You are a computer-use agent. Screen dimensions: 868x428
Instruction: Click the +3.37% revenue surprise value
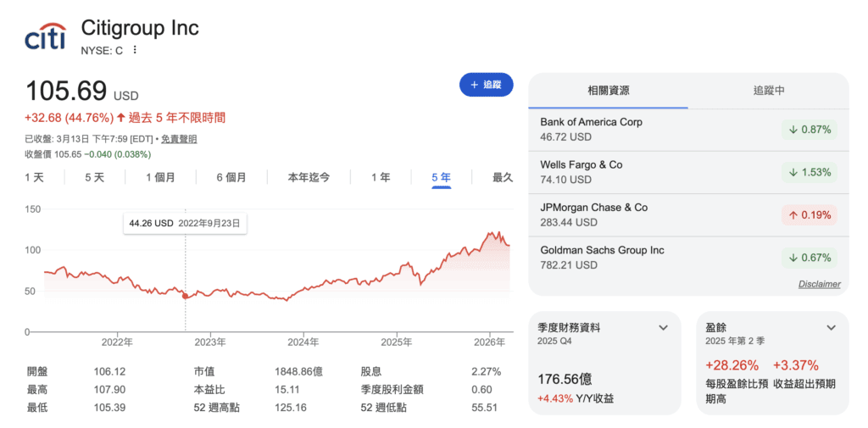click(795, 365)
